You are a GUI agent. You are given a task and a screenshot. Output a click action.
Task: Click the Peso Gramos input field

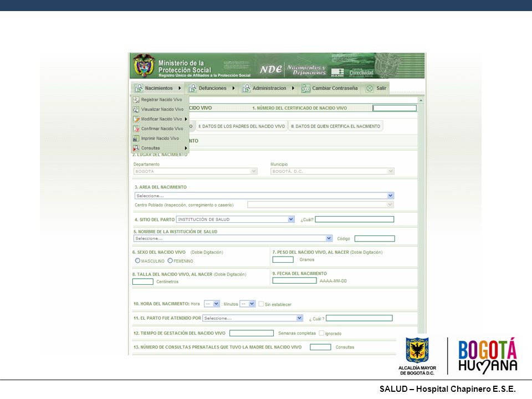click(x=283, y=259)
